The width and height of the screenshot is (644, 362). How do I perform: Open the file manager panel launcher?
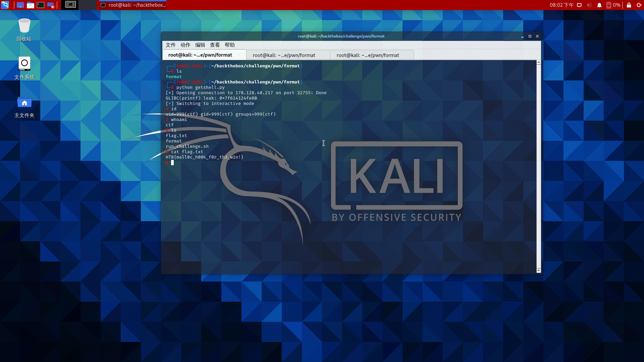(31, 5)
